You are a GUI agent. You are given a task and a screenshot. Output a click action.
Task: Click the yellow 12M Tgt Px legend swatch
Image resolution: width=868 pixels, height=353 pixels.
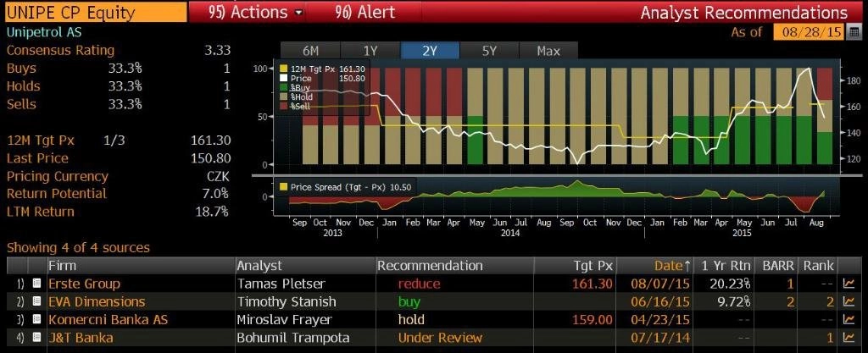pos(283,69)
